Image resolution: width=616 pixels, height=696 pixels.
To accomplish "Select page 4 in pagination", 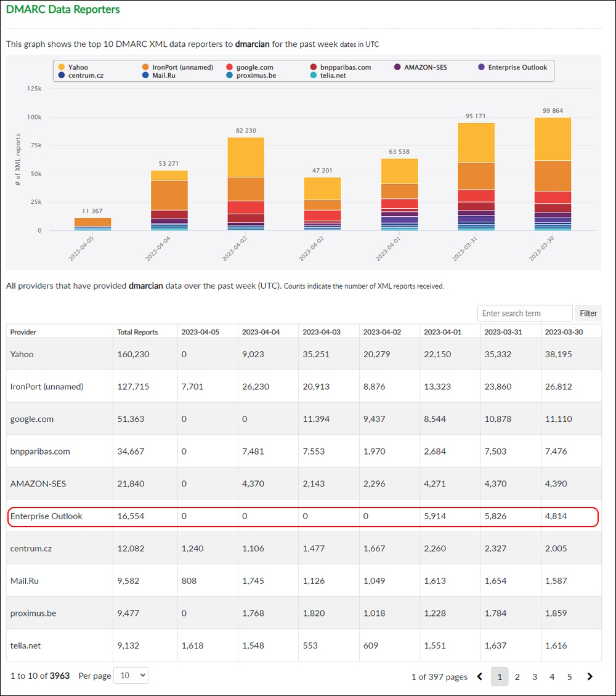I will pyautogui.click(x=552, y=676).
